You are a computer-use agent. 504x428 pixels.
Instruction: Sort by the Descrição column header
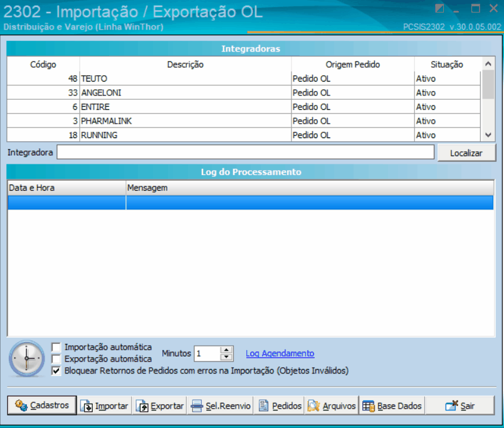point(185,65)
